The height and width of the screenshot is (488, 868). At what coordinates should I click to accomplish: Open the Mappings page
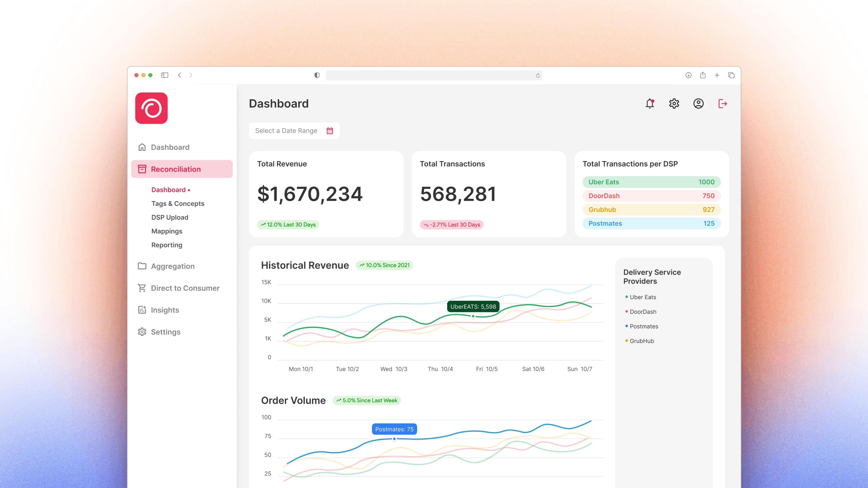[x=167, y=231]
